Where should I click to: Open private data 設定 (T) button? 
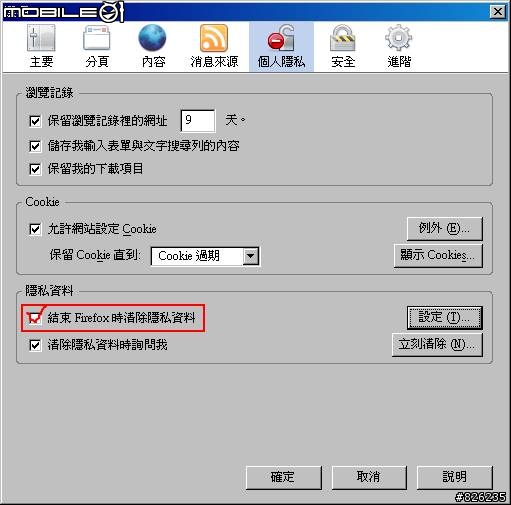pyautogui.click(x=445, y=318)
